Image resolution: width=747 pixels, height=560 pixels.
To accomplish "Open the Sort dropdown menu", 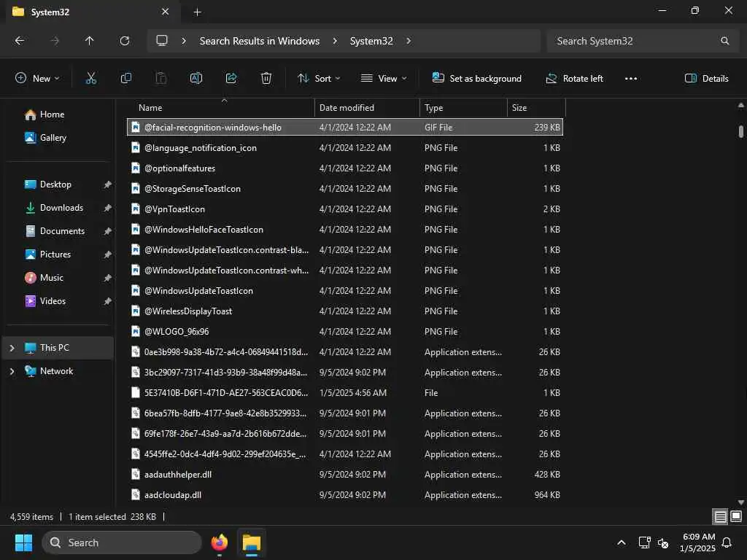I will (x=319, y=79).
